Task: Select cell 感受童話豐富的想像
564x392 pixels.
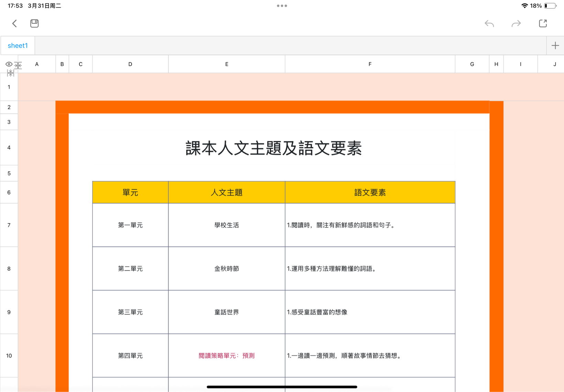Action: coord(370,312)
